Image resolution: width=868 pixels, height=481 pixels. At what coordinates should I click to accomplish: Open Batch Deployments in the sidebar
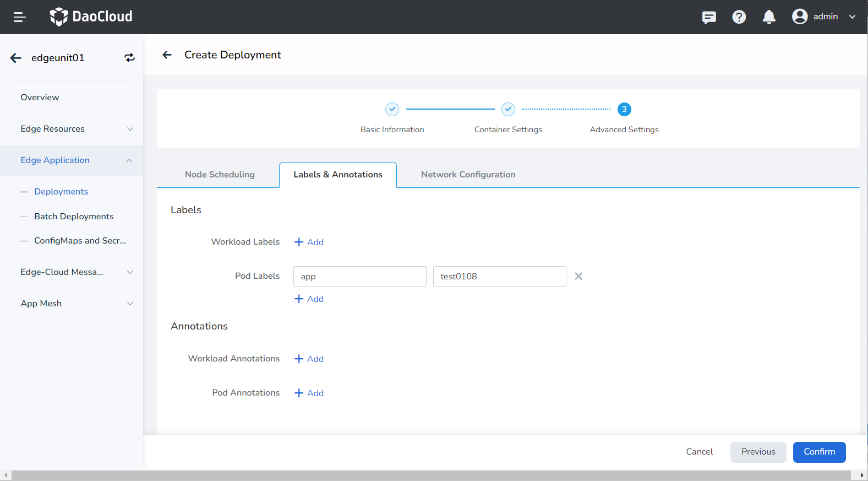pyautogui.click(x=74, y=217)
